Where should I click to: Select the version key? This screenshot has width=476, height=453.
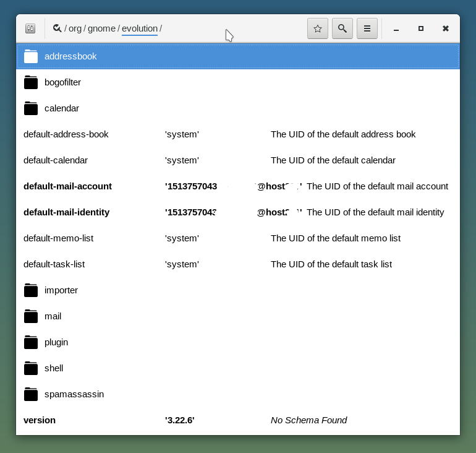[x=40, y=420]
